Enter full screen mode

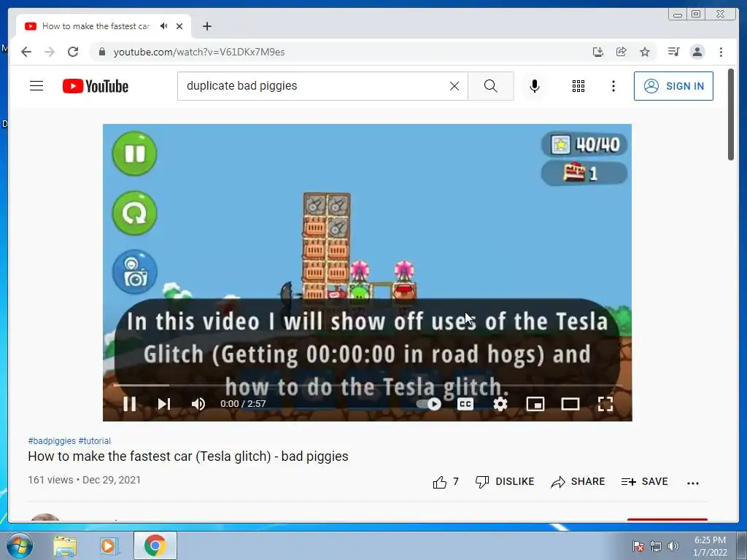[x=605, y=404]
